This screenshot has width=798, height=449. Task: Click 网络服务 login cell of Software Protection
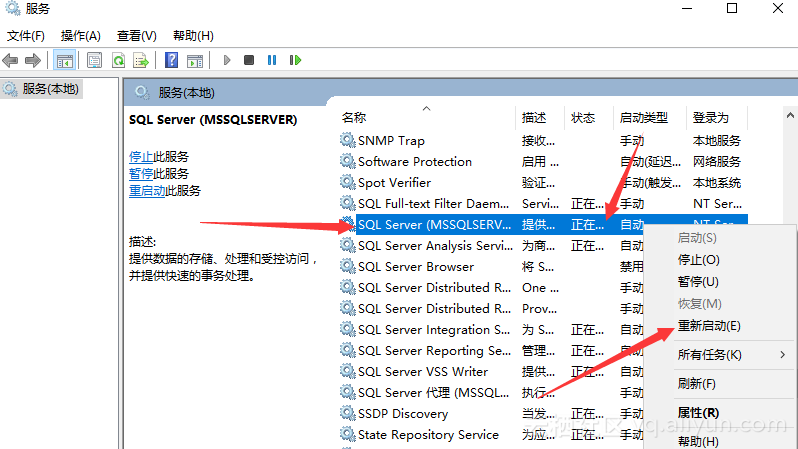(x=717, y=161)
